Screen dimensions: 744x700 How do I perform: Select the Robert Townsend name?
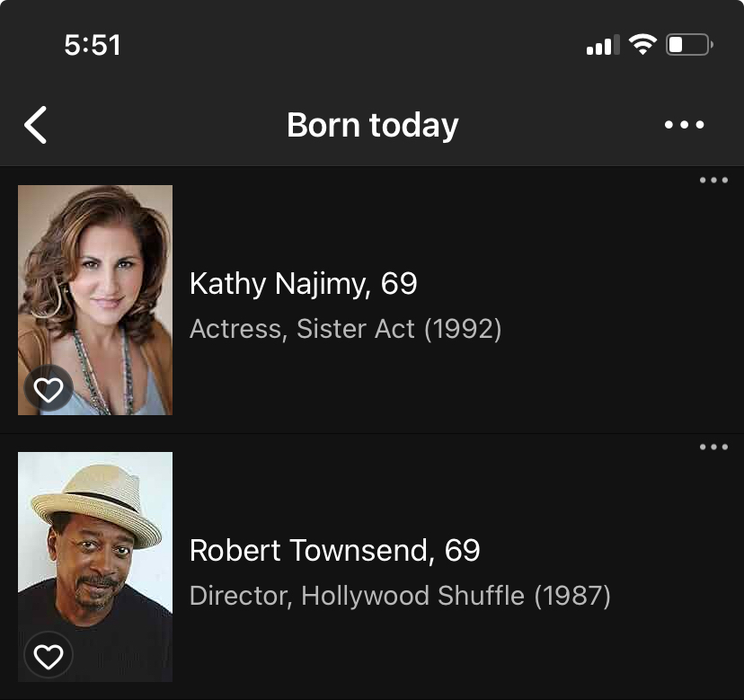tap(311, 550)
